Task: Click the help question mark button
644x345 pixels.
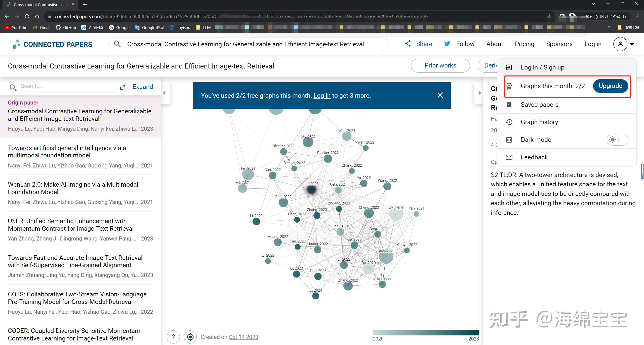Action: 173,337
